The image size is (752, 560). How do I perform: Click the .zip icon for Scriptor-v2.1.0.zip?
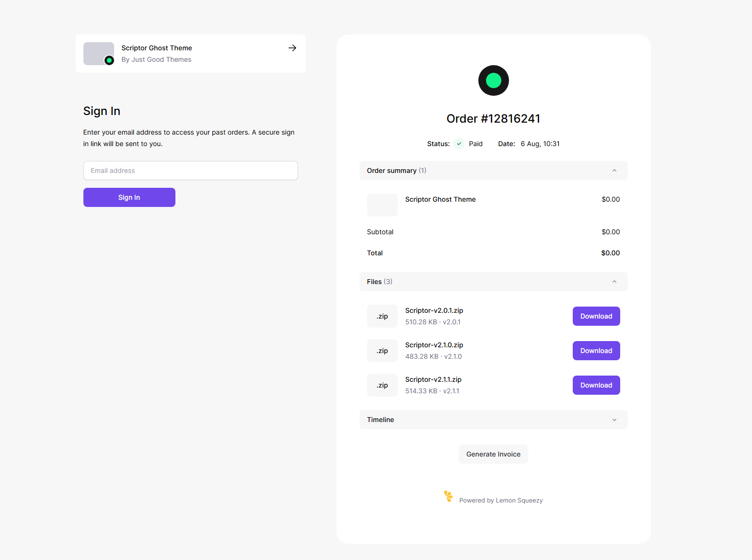coord(382,351)
